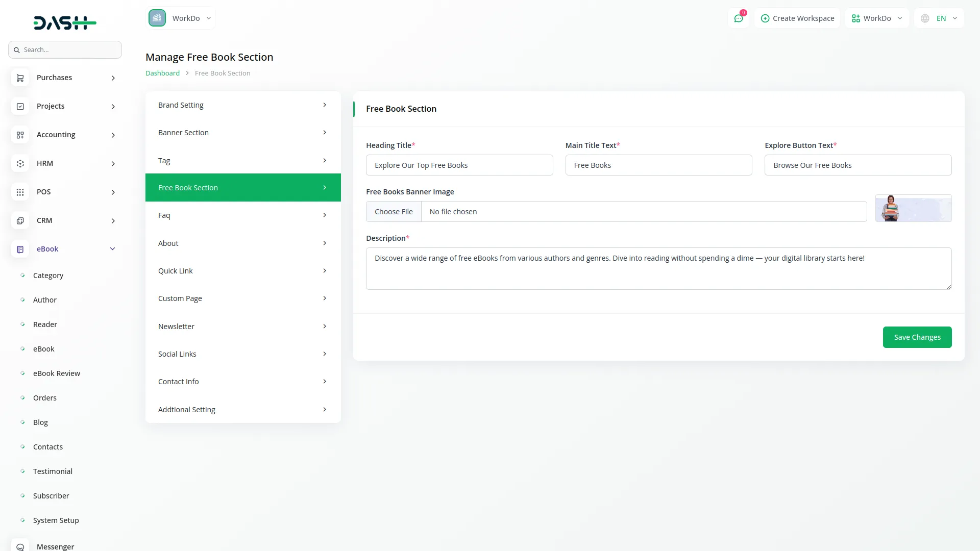This screenshot has height=551, width=980.
Task: Open the chat notifications icon
Action: coord(739,18)
